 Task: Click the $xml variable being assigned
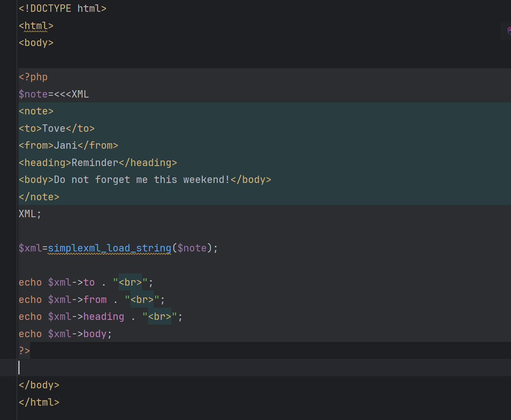point(30,248)
